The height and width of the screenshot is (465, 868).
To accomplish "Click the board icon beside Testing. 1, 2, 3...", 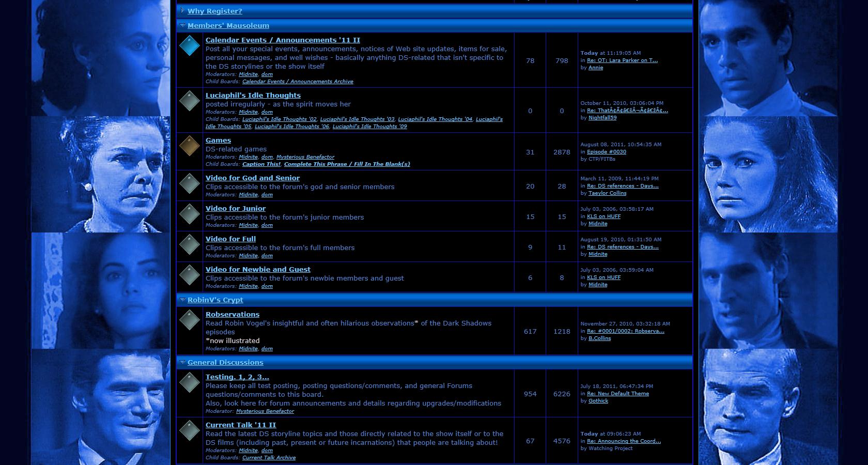I will click(x=190, y=382).
